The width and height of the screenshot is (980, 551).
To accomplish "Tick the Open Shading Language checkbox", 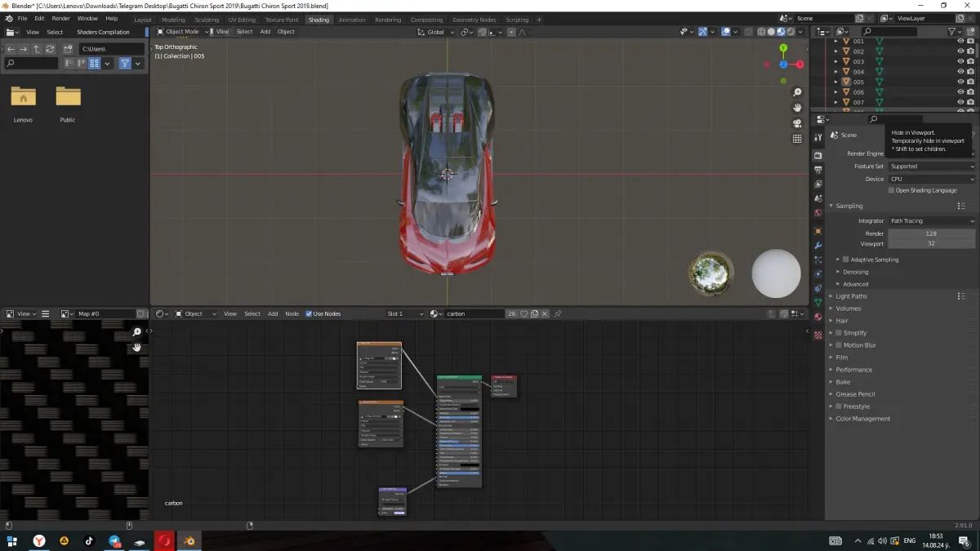I will coord(891,190).
